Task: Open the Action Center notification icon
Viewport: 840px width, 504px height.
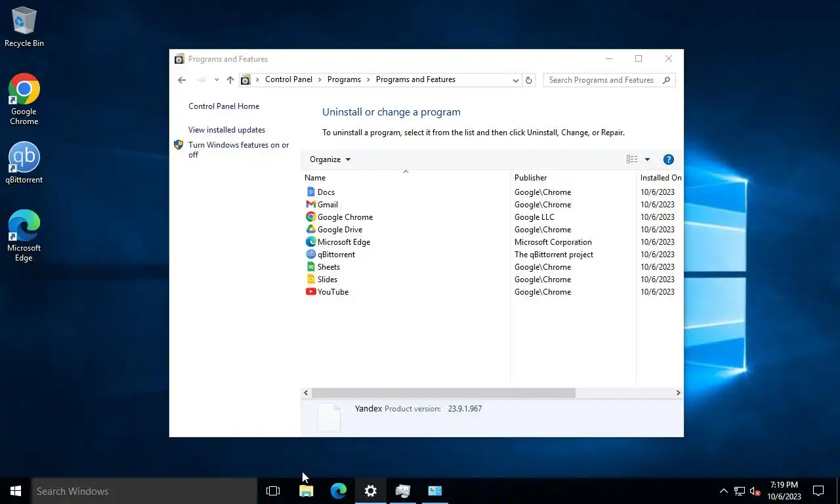Action: [818, 491]
